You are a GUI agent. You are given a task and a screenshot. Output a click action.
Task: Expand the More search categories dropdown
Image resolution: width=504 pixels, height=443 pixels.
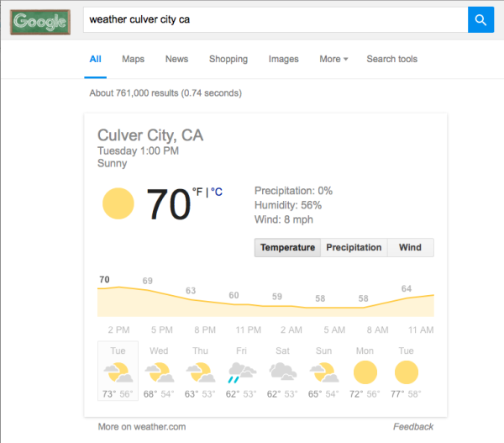[333, 59]
